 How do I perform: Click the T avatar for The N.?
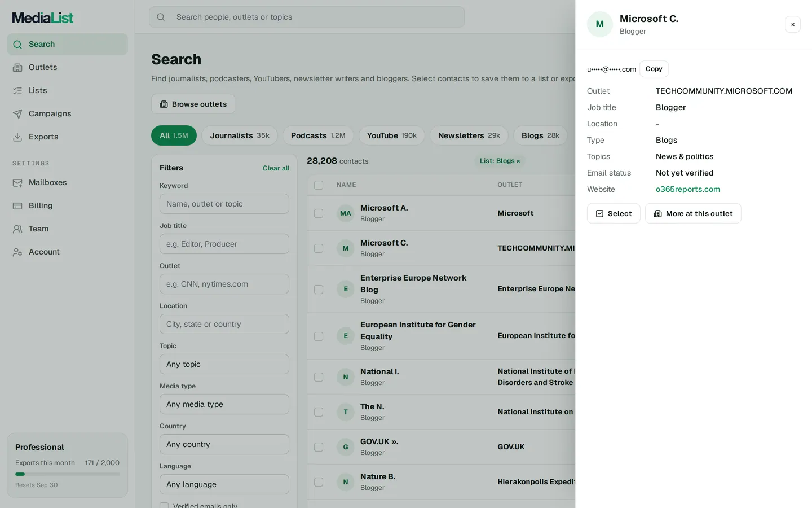click(x=346, y=412)
